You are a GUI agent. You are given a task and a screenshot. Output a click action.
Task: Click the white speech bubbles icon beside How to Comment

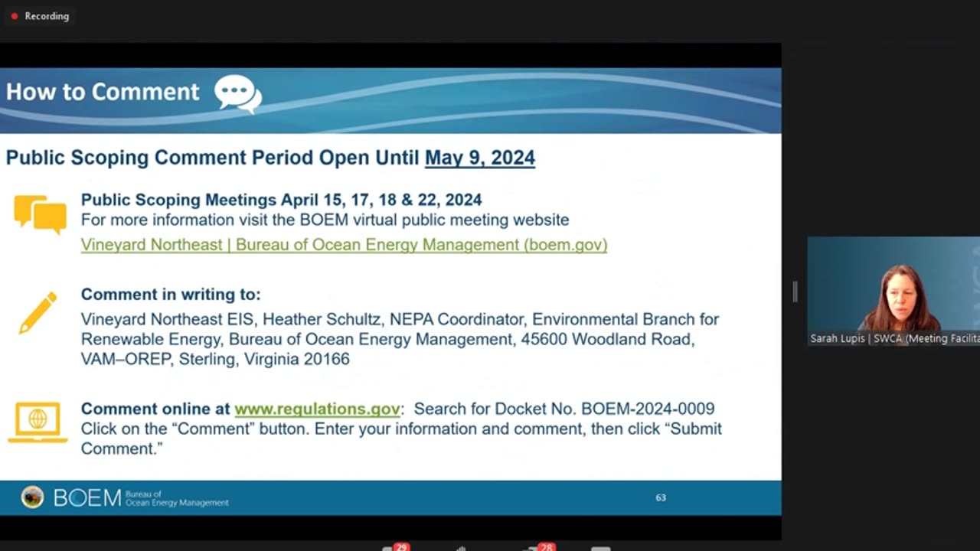(238, 93)
